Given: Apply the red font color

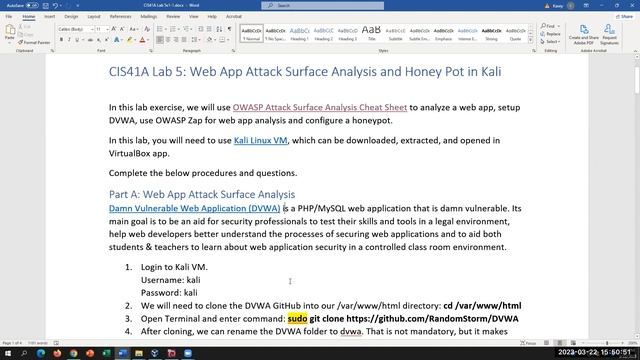Looking at the screenshot, I should pyautogui.click(x=142, y=40).
